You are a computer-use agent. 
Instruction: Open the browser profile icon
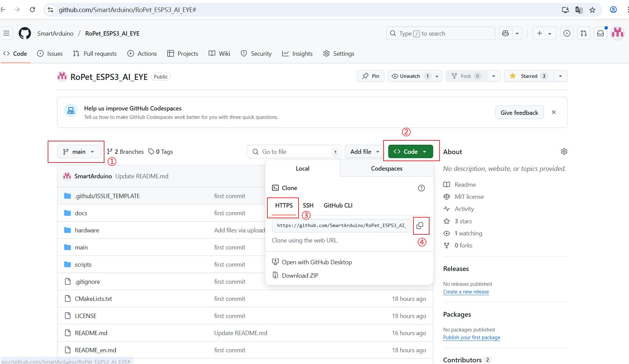613,10
